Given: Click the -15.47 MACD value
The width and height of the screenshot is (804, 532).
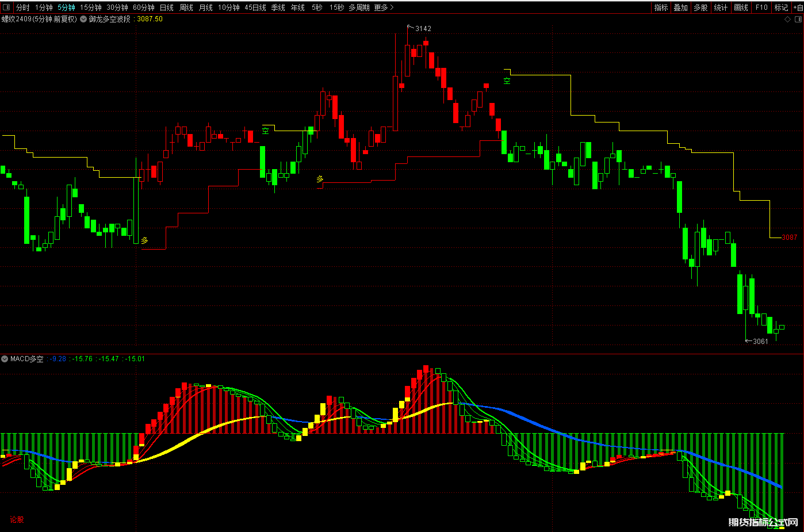Looking at the screenshot, I should click(x=109, y=359).
